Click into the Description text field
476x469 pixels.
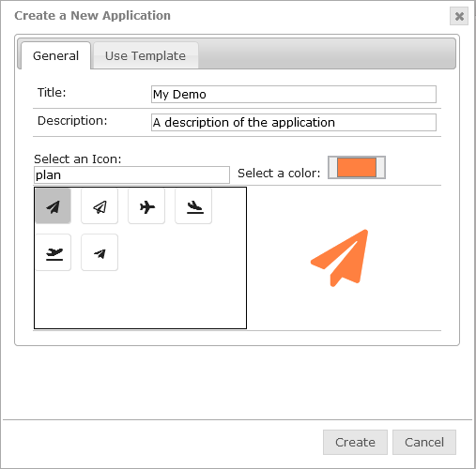(x=294, y=122)
